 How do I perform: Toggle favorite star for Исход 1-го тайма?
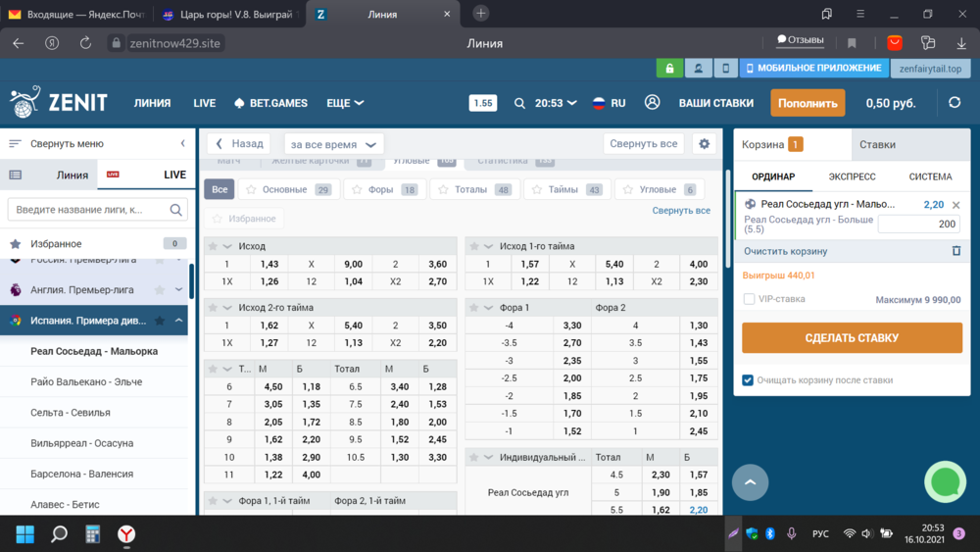pos(473,246)
